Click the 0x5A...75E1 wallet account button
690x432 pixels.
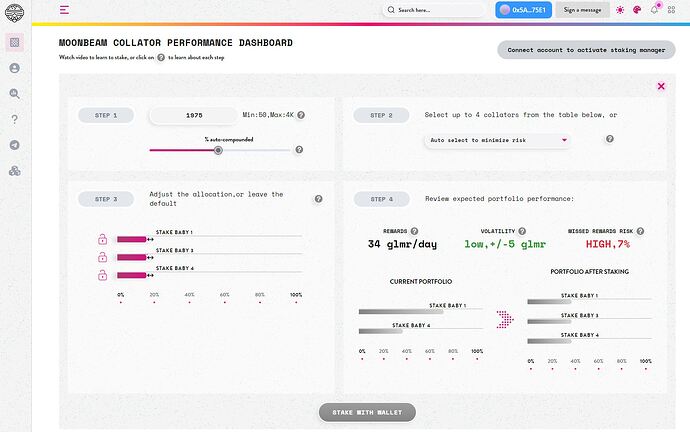coord(524,10)
